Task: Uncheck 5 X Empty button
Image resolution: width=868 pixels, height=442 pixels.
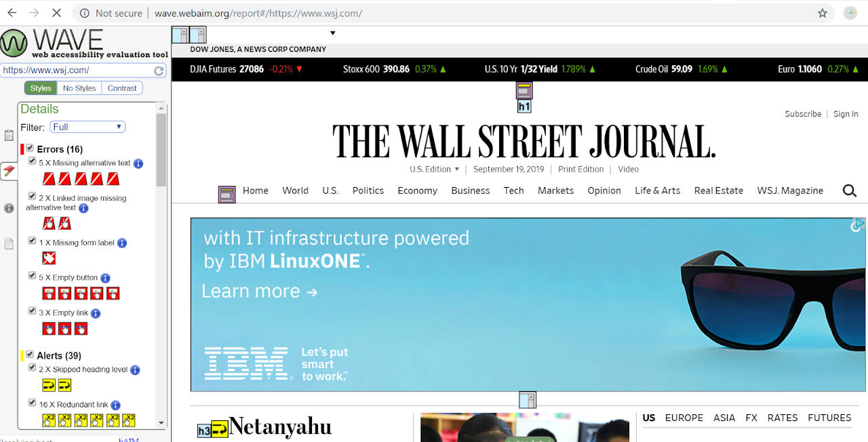Action: [32, 275]
